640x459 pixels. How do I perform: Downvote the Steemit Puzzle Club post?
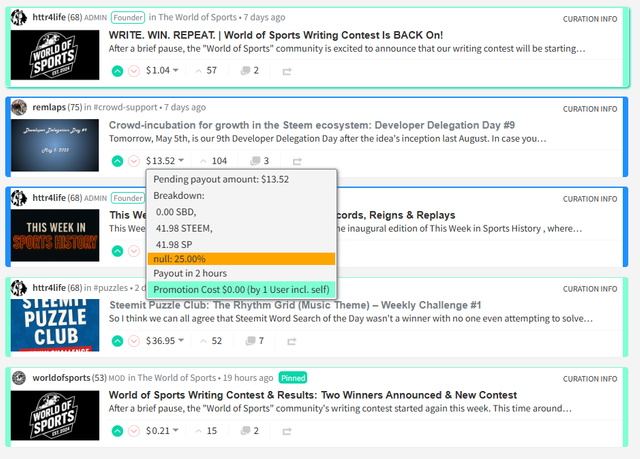click(133, 341)
